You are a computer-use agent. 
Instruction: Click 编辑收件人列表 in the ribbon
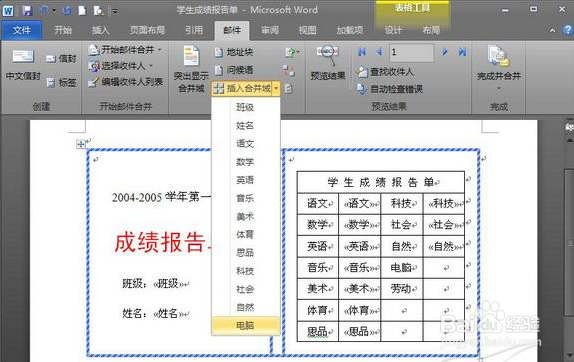(x=126, y=82)
